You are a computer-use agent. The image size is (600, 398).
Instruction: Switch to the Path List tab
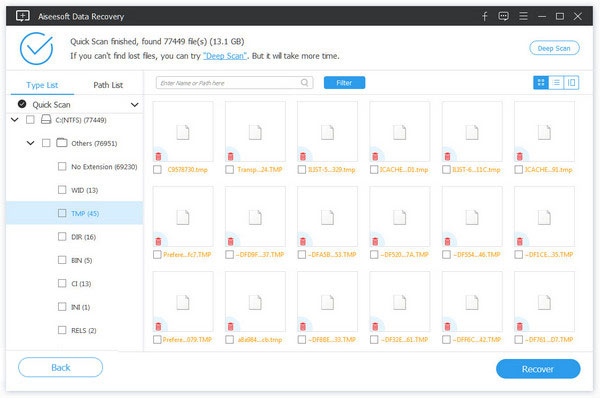tap(108, 85)
